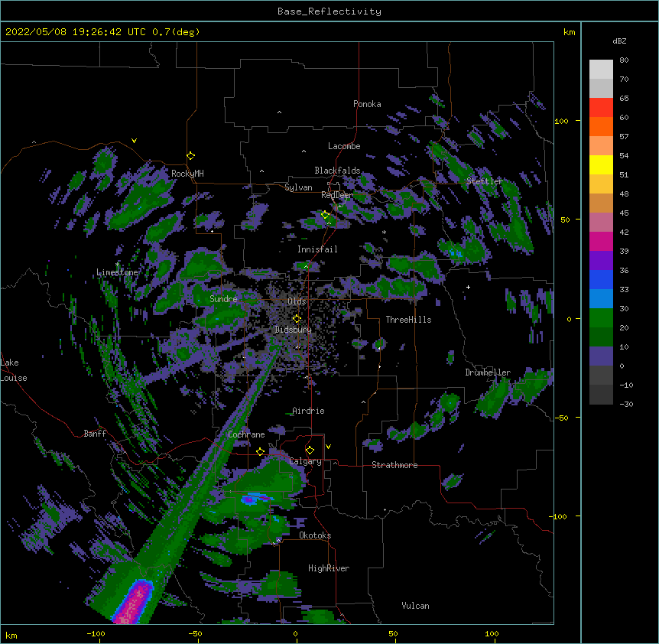Click the RedDeer city label
This screenshot has height=644, width=659.
point(337,195)
